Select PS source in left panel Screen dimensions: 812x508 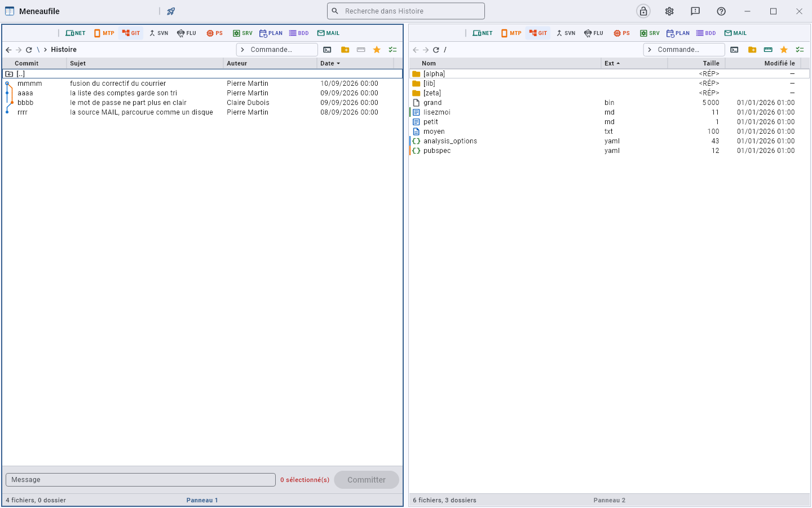(x=214, y=33)
